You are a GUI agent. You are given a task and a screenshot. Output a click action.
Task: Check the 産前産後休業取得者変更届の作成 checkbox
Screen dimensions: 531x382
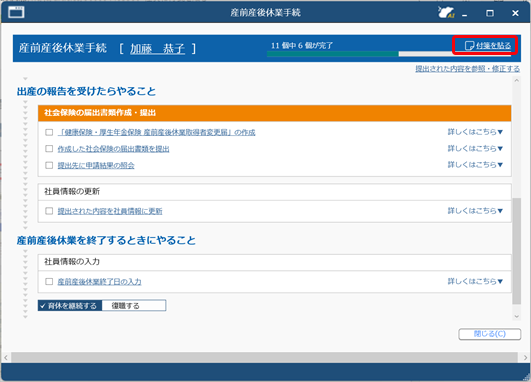49,132
